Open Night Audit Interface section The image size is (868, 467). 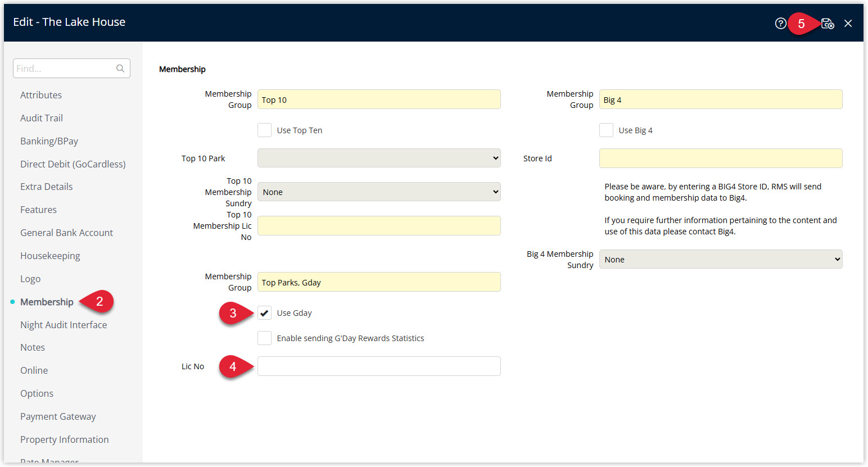(x=64, y=325)
